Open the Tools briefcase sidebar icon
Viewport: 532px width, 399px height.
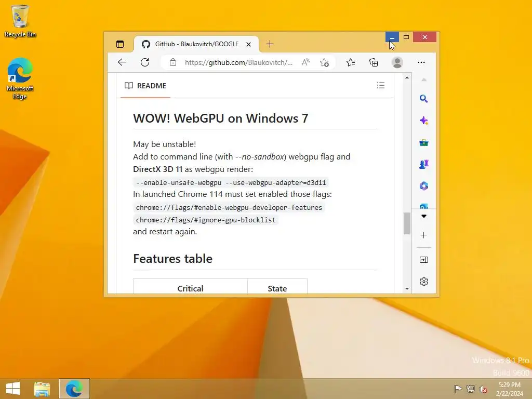[424, 143]
